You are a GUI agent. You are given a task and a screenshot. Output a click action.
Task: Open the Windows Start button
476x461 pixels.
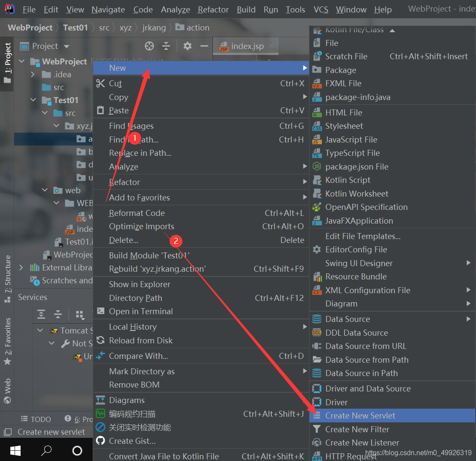click(15, 450)
